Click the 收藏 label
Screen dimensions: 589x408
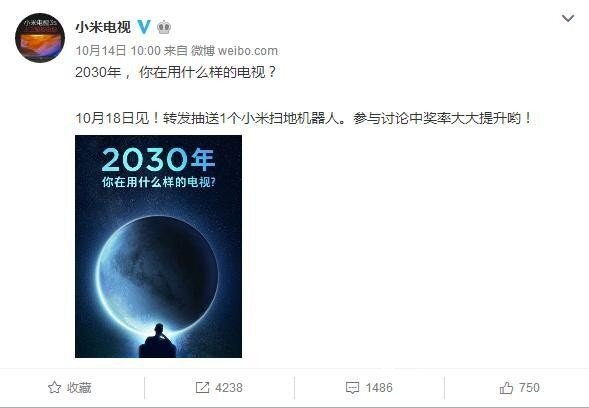(x=79, y=388)
